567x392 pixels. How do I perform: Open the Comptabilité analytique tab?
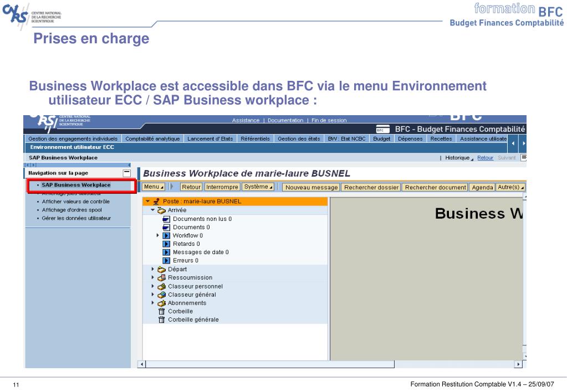(152, 139)
